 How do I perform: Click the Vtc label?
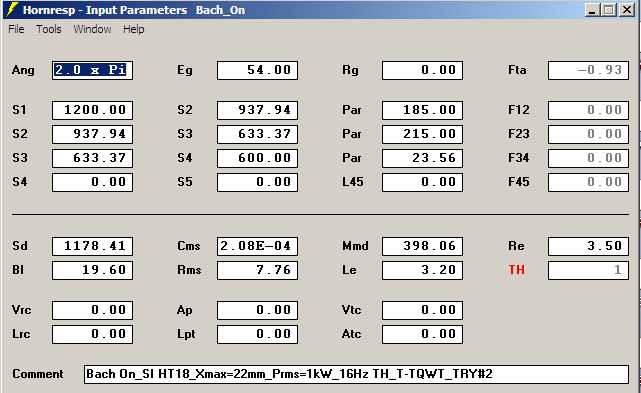[352, 310]
